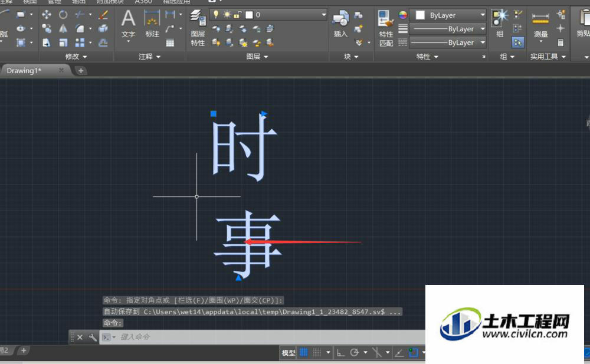Viewport: 590px width, 364px height.
Task: Open the linetype ByLayer dropdown at bottom
Action: pos(447,42)
